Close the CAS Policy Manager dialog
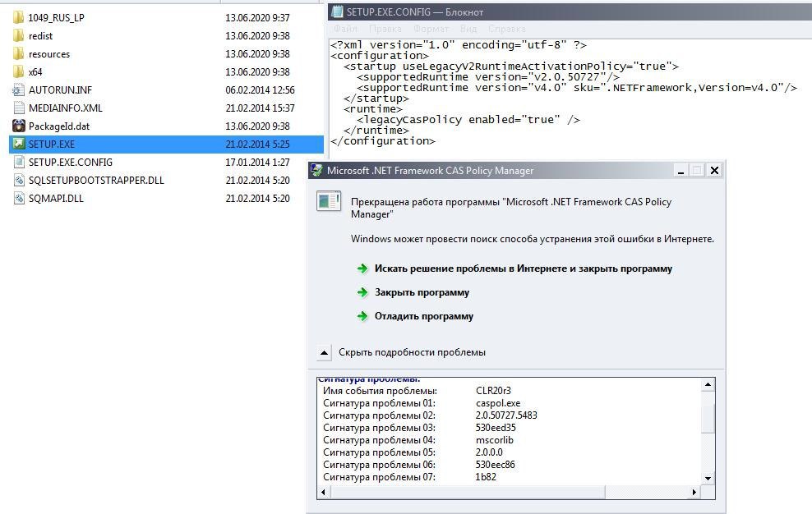 tap(714, 170)
